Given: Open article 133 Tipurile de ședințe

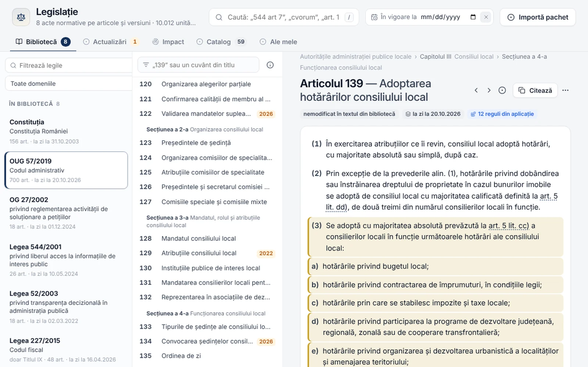Looking at the screenshot, I should tap(207, 327).
